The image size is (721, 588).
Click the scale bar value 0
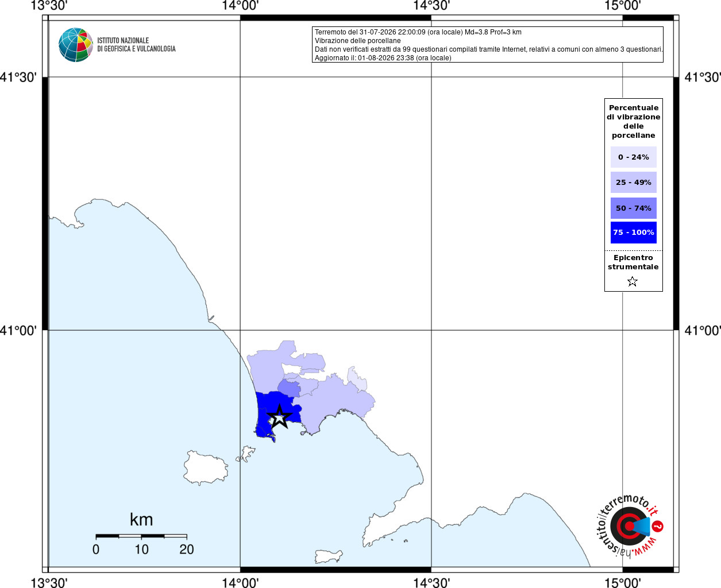(x=96, y=550)
